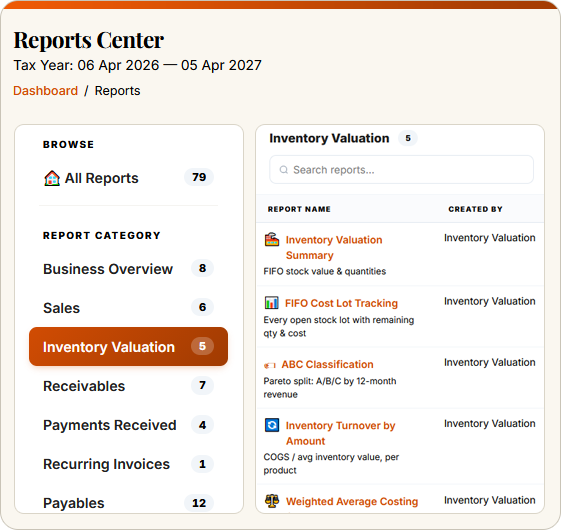Click Created By cell in the FIFO Cost Lot row
Screen dimensions: 561x530
coord(489,301)
